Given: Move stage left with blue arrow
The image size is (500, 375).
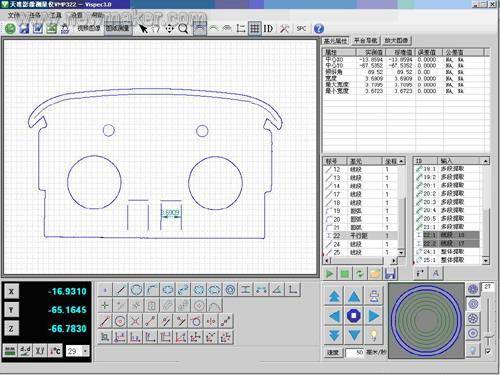Looking at the screenshot, I should pyautogui.click(x=334, y=315).
